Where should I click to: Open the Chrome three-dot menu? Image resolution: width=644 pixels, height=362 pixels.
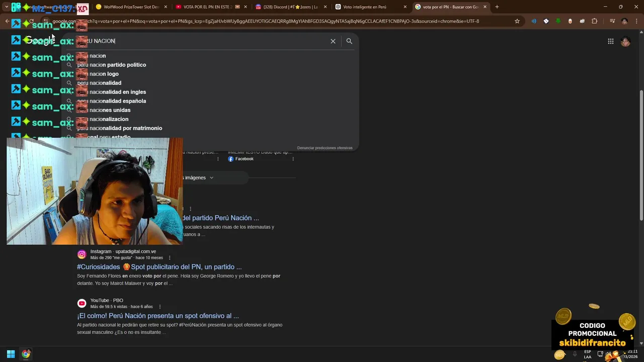636,21
